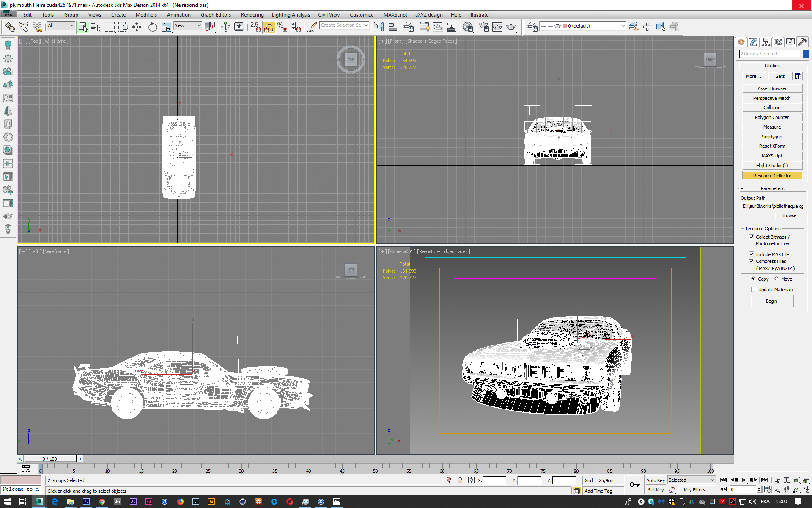Click the Set Keys key icon
The image size is (812, 508).
coord(635,485)
